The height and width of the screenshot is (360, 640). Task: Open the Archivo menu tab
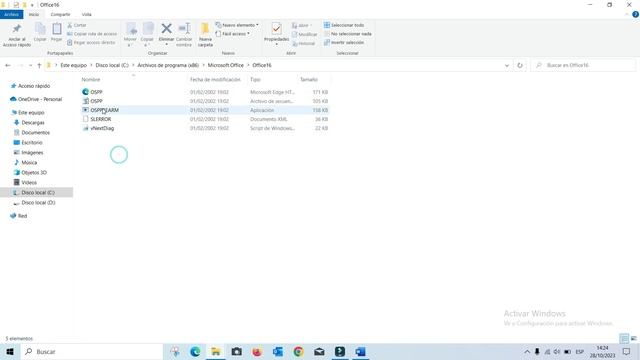tap(11, 14)
